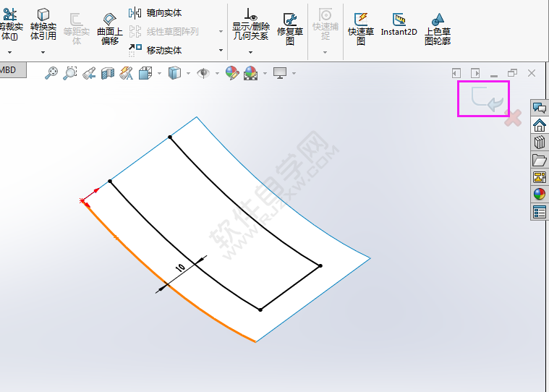
Task: Expand View Orientation dropdown arrow
Action: (160, 73)
